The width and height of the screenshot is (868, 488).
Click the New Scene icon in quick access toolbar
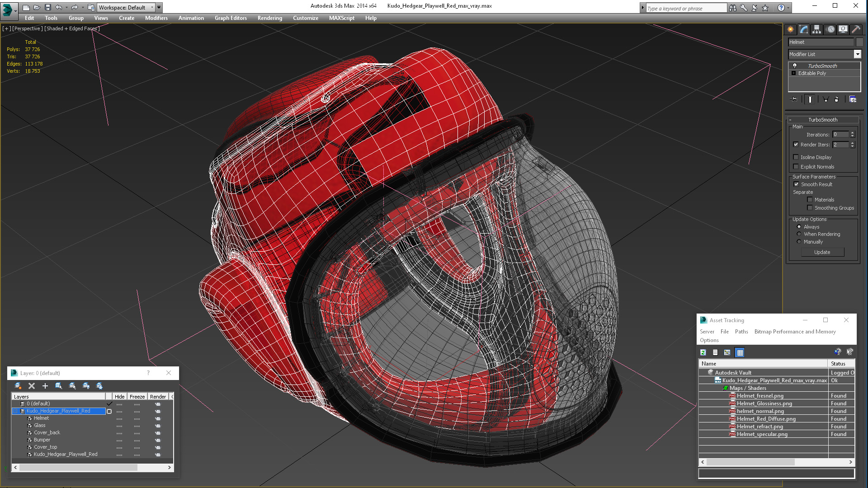[26, 7]
